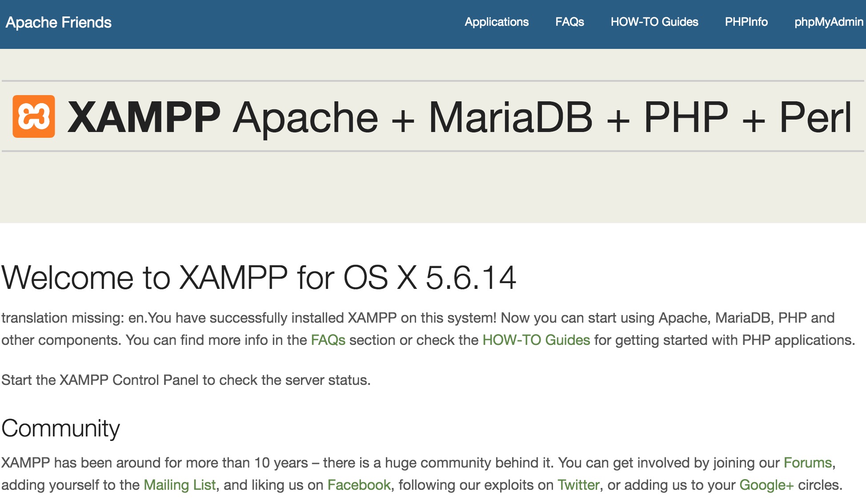Go to FAQs in navigation bar
The width and height of the screenshot is (866, 504).
click(x=569, y=22)
